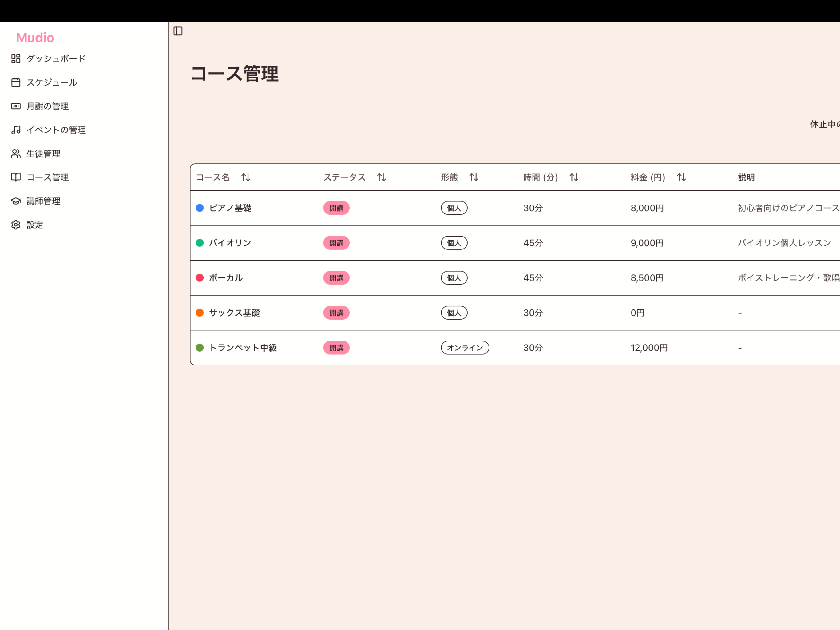Click 個人 badge in サックス基礎 row
The height and width of the screenshot is (630, 840).
454,313
